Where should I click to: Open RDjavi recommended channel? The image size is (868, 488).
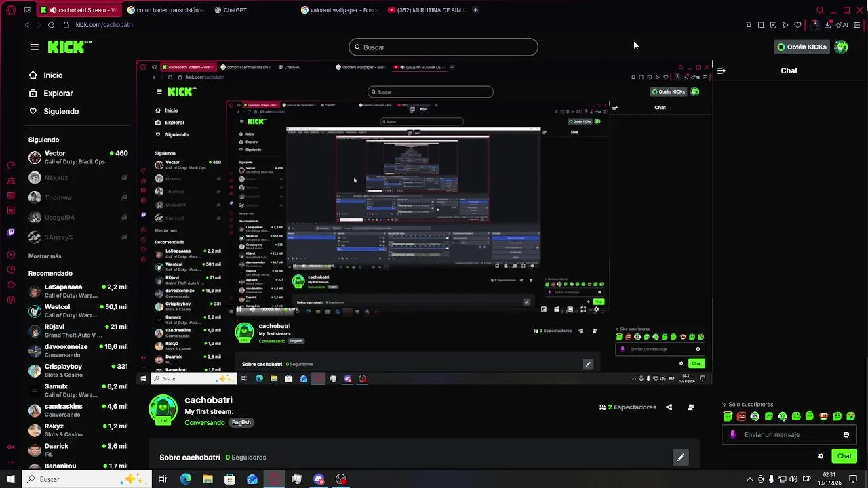[x=78, y=331]
